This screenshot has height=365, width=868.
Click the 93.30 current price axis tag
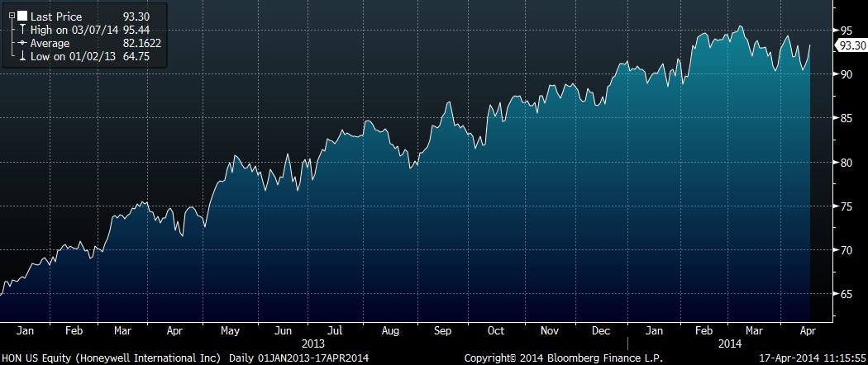pyautogui.click(x=852, y=46)
